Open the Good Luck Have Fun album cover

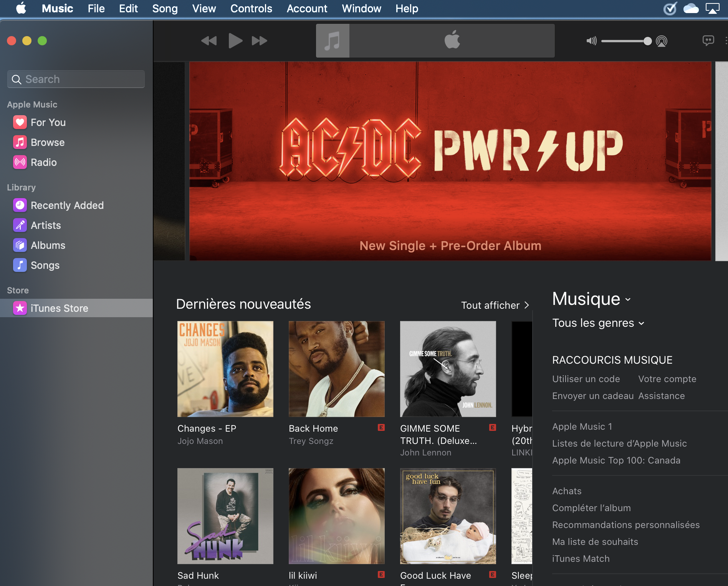click(448, 516)
